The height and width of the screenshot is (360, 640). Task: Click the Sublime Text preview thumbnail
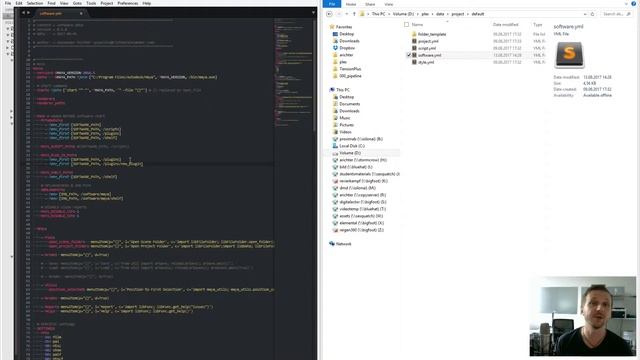pos(569,55)
